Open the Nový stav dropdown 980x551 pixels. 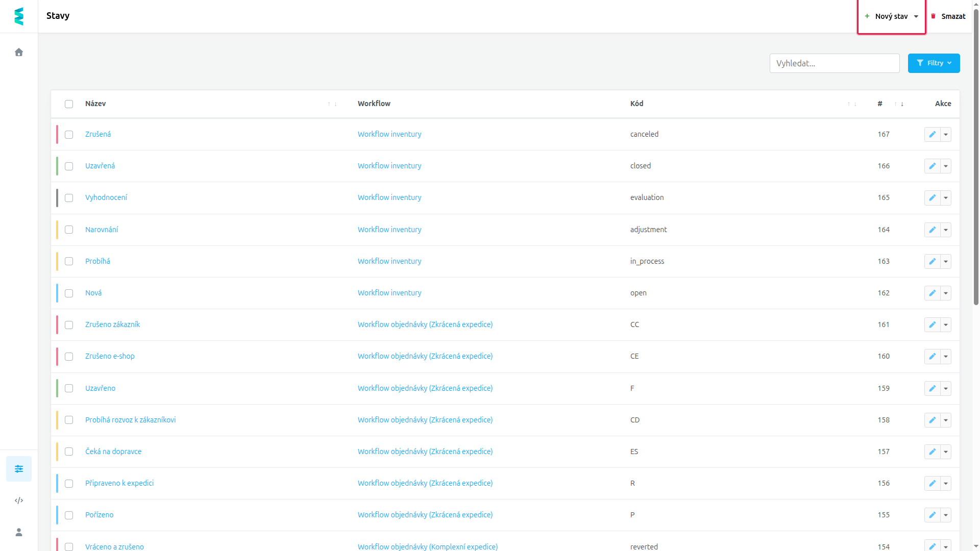tap(892, 16)
